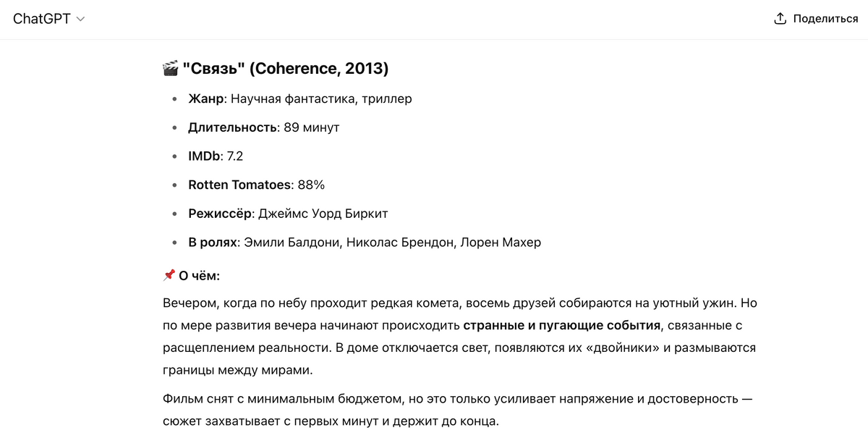
Task: Click the share upload icon
Action: point(780,19)
